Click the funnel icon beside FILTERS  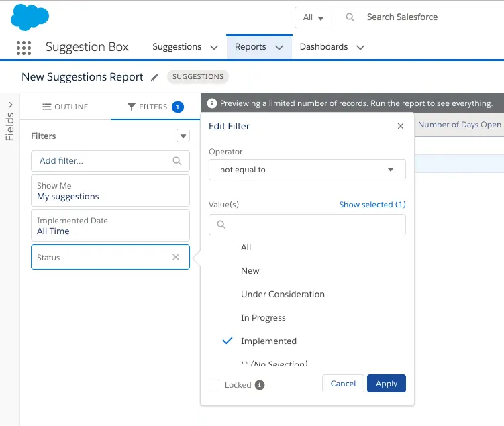pos(131,107)
